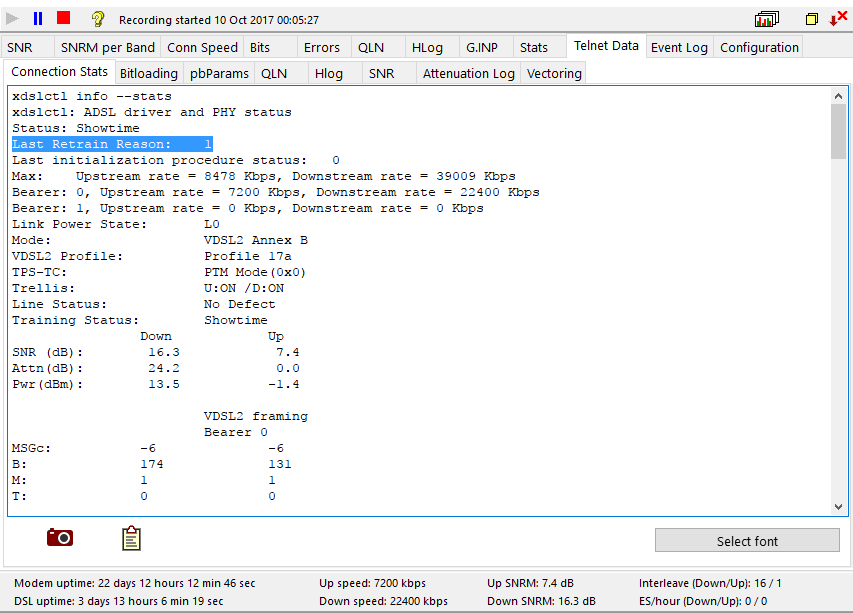
Task: Click the scrollbar down arrow
Action: [838, 506]
